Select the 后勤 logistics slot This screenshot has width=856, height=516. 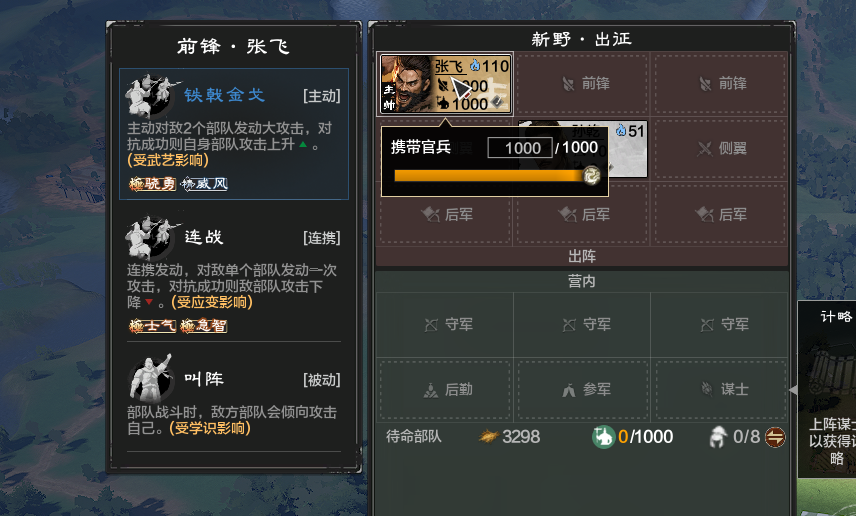click(445, 389)
